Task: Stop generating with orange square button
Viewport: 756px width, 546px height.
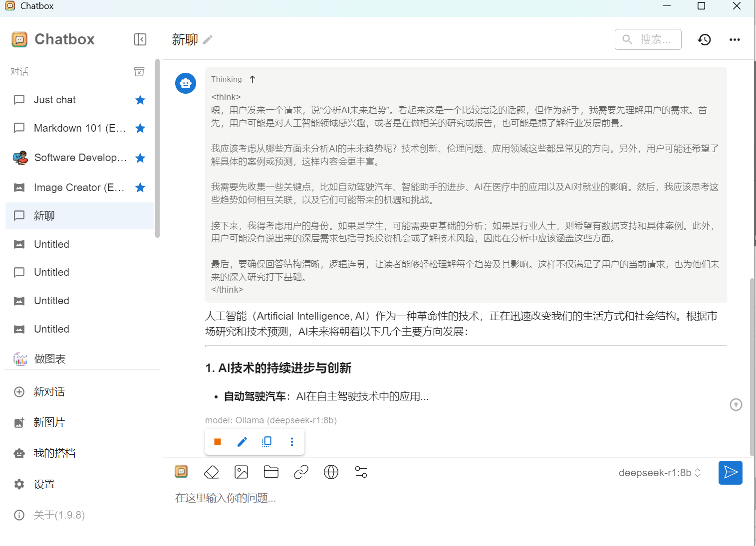Action: point(218,442)
